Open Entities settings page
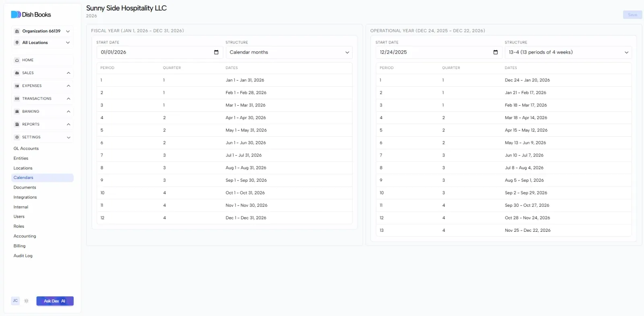The image size is (644, 316). tap(21, 158)
